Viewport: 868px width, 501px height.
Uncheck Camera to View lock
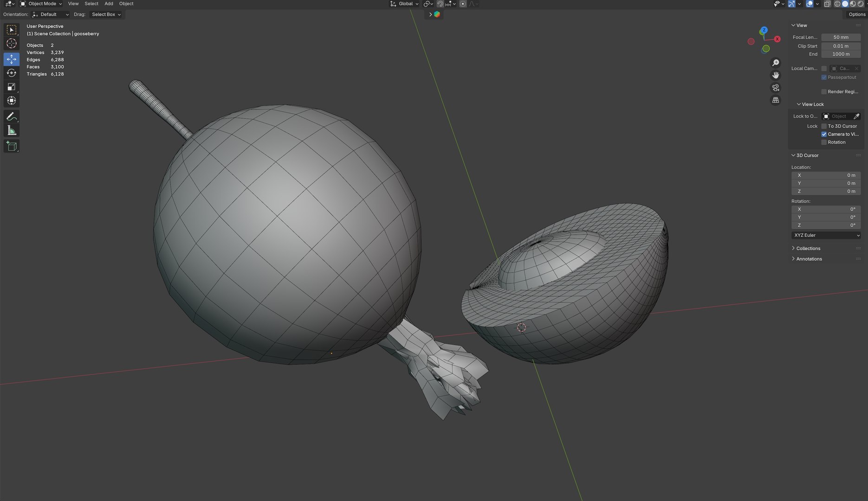click(x=824, y=135)
